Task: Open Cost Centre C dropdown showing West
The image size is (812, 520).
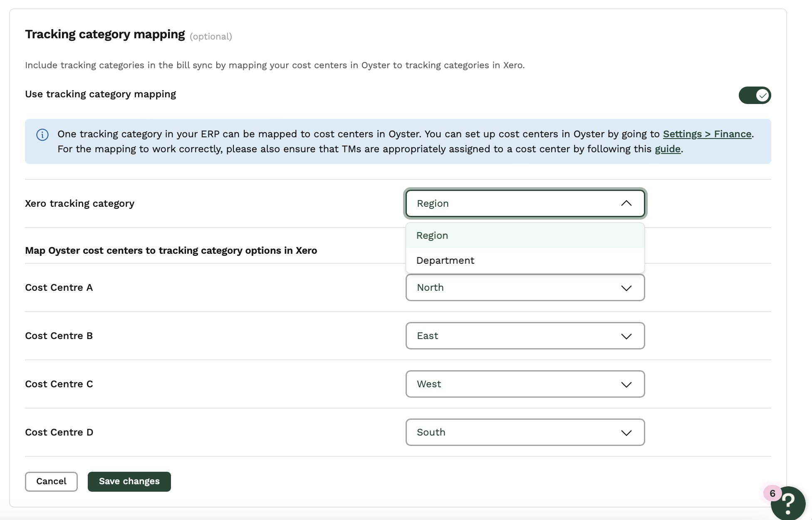Action: [525, 384]
